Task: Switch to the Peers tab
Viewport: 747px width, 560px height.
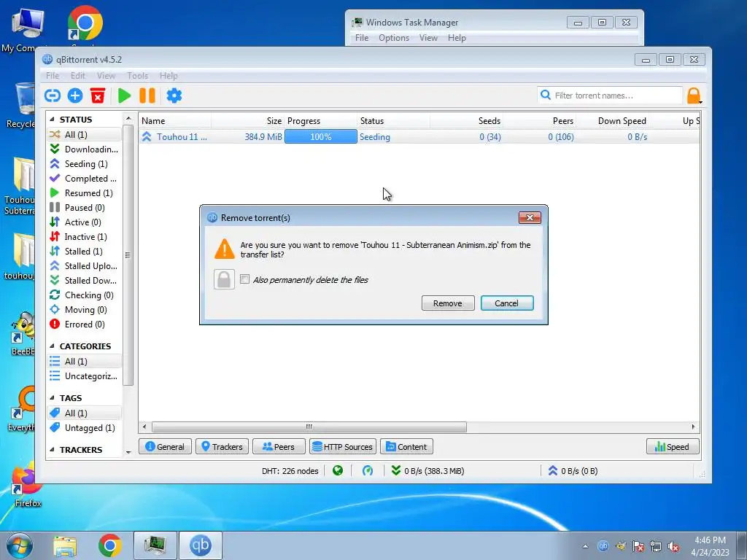Action: click(279, 447)
